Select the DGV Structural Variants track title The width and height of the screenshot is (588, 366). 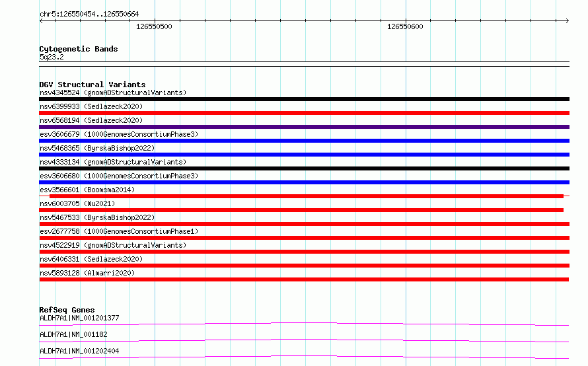coord(92,85)
